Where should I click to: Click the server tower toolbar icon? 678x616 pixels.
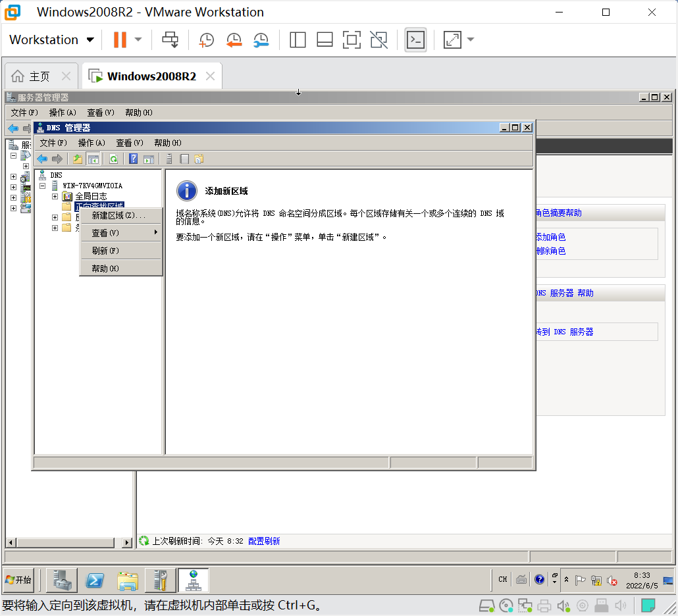click(169, 159)
